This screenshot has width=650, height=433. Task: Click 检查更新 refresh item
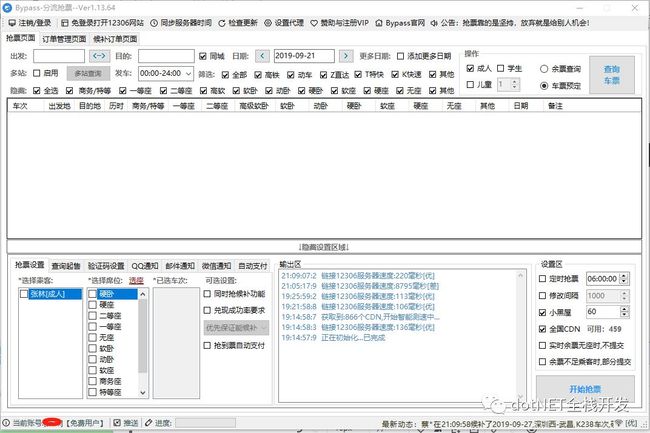pos(238,23)
